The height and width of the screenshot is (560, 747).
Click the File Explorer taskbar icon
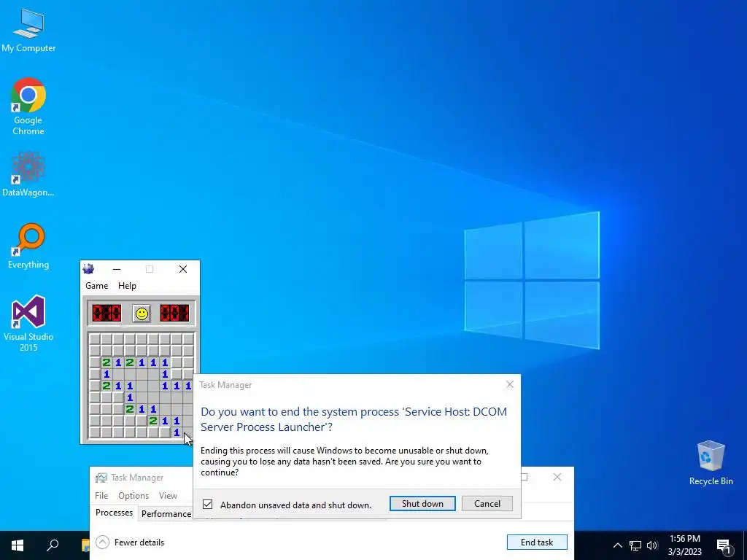tap(86, 545)
